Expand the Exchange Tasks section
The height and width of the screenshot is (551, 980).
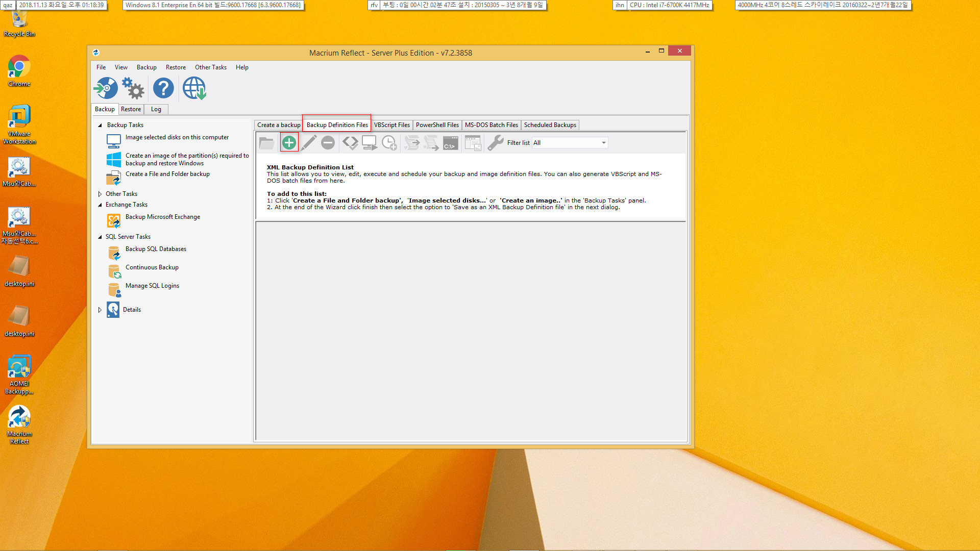[100, 205]
